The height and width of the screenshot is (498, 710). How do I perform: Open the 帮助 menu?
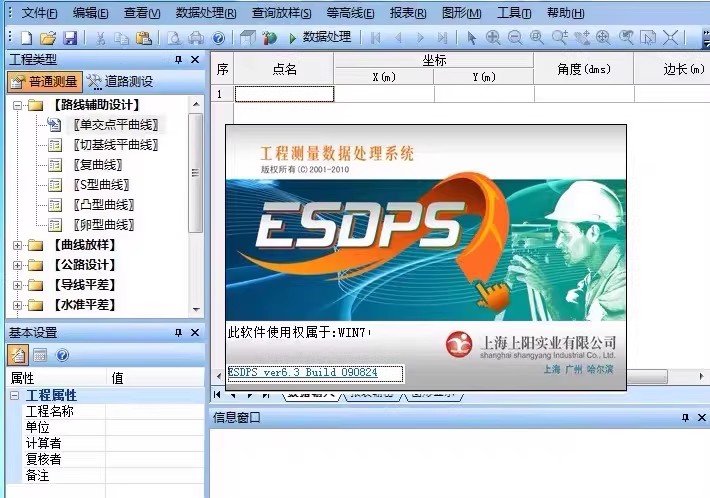pos(566,13)
